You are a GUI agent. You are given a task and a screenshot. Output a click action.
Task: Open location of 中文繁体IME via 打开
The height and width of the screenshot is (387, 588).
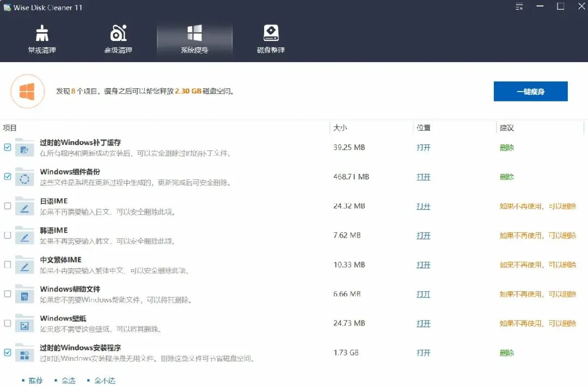pos(424,264)
